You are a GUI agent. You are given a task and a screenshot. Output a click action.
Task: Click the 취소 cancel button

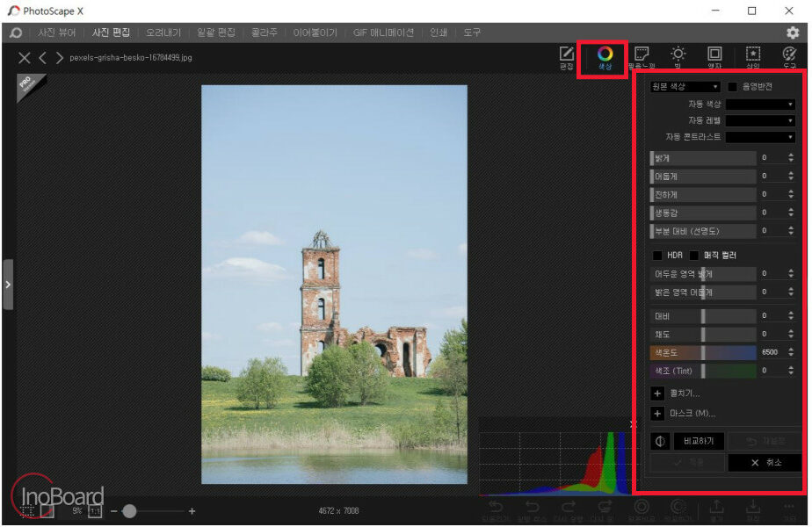point(765,463)
